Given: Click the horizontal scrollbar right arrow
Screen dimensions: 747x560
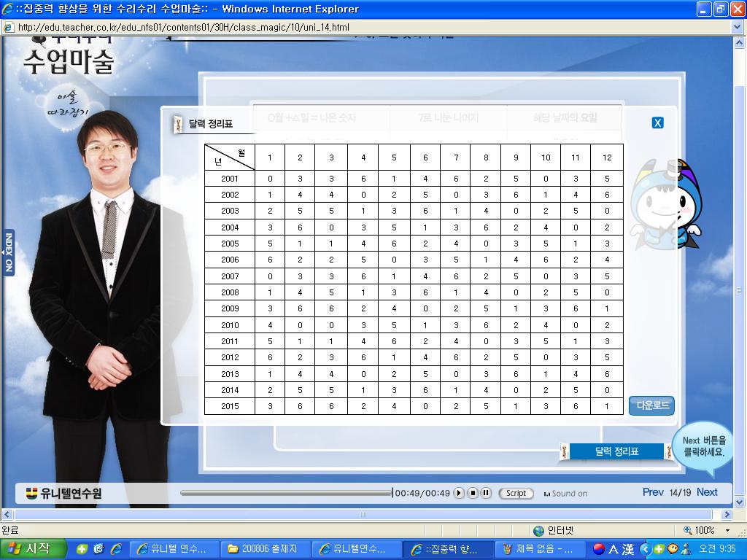Looking at the screenshot, I should 727,514.
